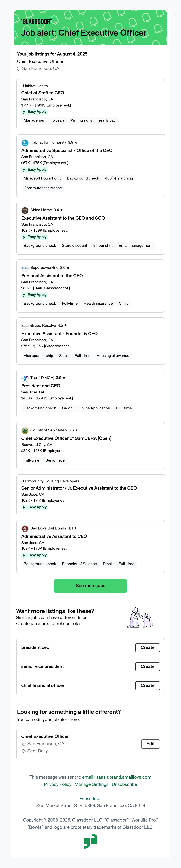Edit the Chief Executive Officer job alert

pos(151,744)
